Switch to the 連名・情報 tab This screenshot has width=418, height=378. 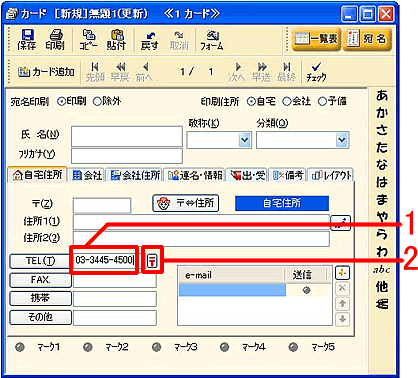pyautogui.click(x=195, y=175)
